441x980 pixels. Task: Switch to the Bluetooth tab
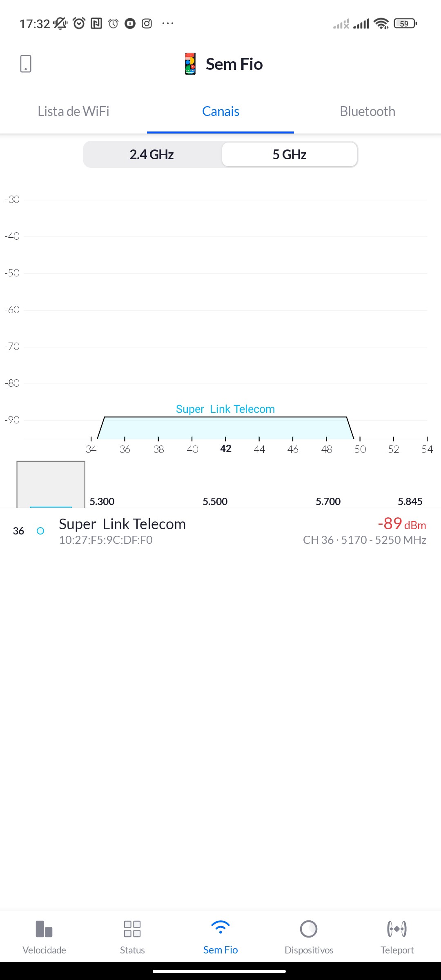[x=367, y=111]
